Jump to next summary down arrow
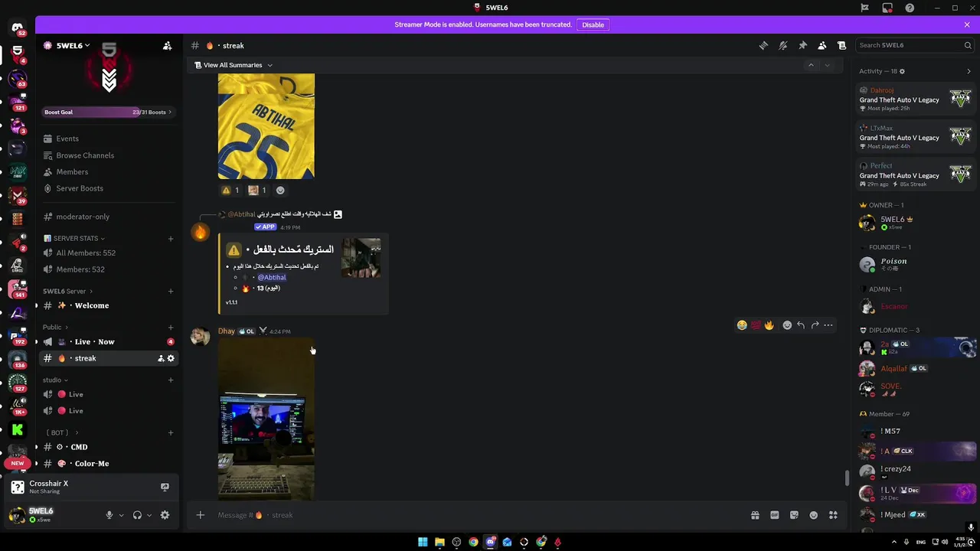Viewport: 980px width, 551px height. 827,65
